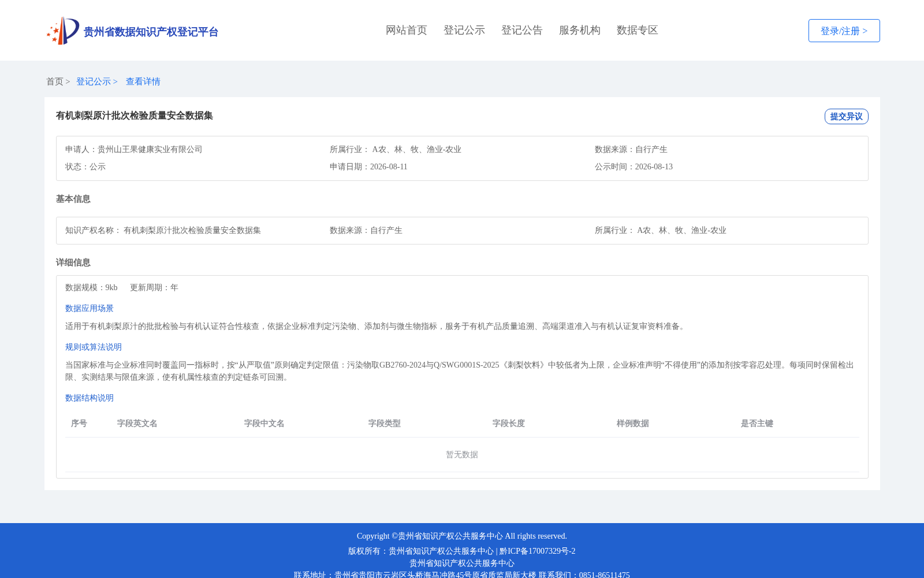Image resolution: width=924 pixels, height=578 pixels.
Task: Click the 是否主键 column header
Action: 757,423
